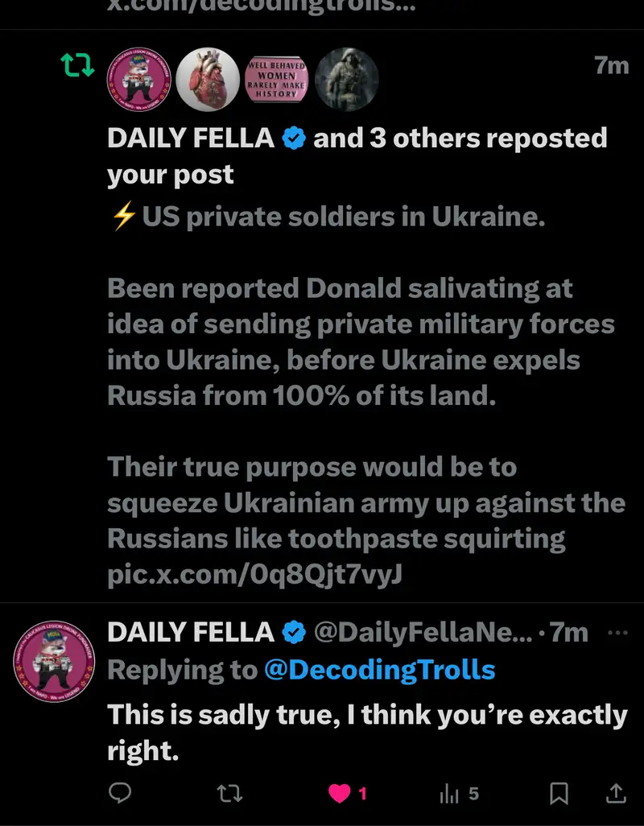Open the soldier avatar profile
Screen dimensions: 644x826
(x=346, y=79)
